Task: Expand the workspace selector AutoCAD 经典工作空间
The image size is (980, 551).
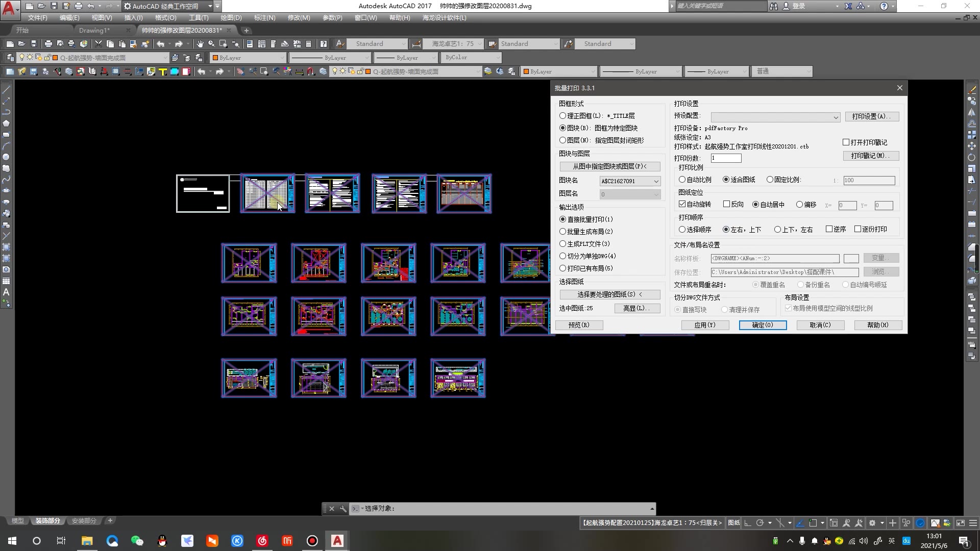Action: tap(210, 6)
